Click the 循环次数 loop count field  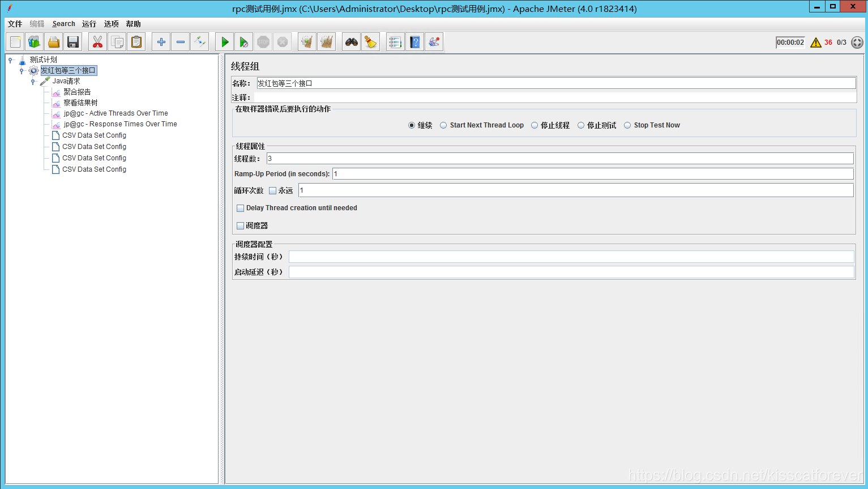click(576, 190)
